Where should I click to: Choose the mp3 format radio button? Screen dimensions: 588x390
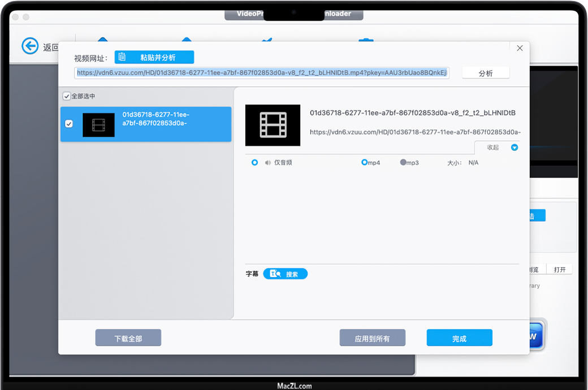tap(403, 162)
